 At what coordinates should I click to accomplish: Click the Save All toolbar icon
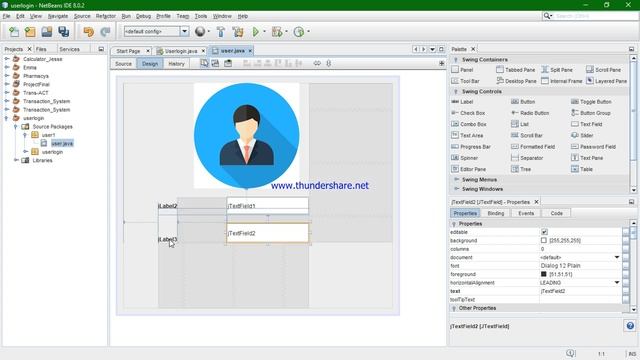[64, 32]
